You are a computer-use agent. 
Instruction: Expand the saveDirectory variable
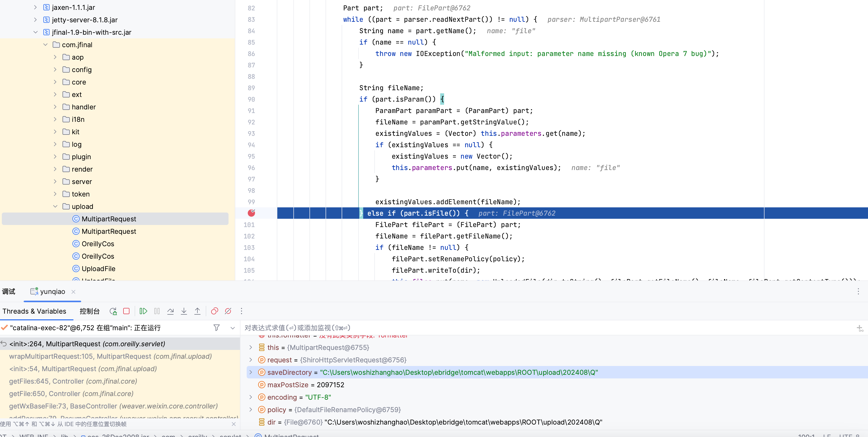point(251,372)
